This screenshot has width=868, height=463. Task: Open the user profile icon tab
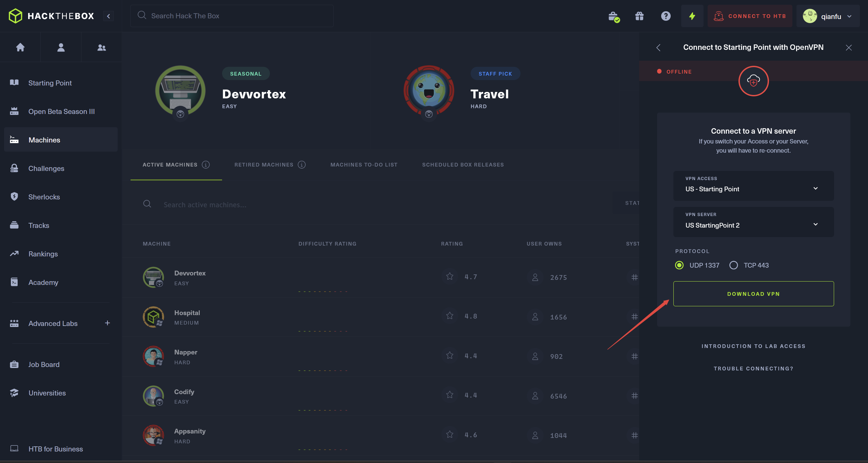pyautogui.click(x=61, y=47)
